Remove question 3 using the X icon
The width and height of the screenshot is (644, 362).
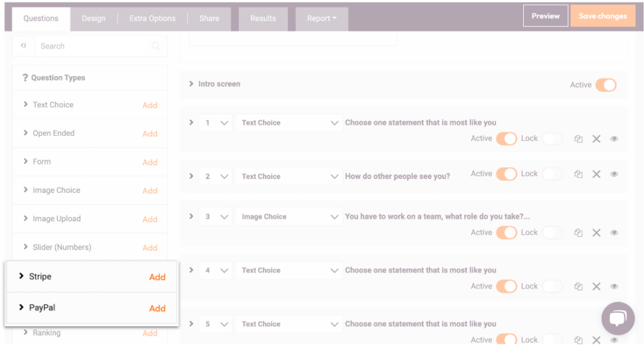coord(596,233)
